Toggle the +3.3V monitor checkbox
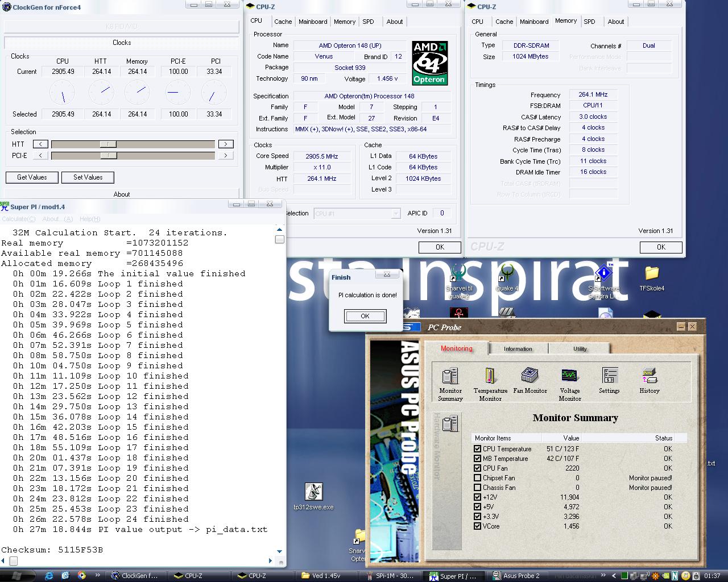The image size is (728, 582). point(477,517)
